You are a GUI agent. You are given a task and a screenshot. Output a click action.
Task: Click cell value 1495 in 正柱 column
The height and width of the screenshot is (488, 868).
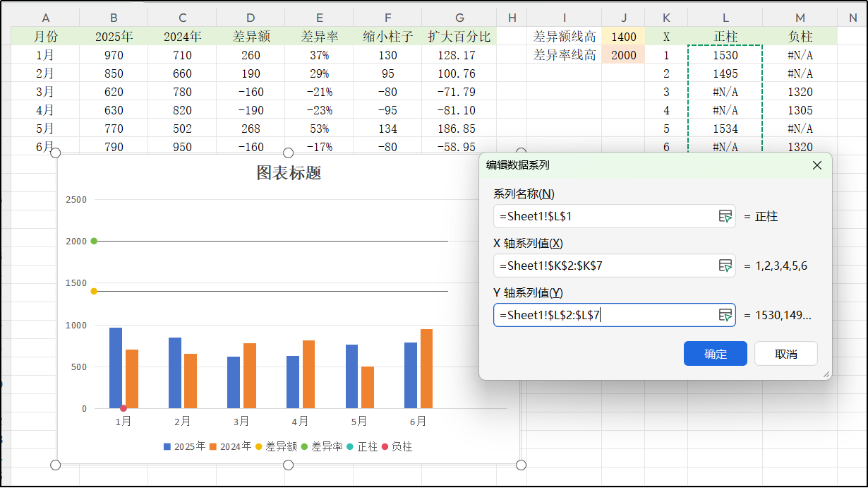pos(725,73)
